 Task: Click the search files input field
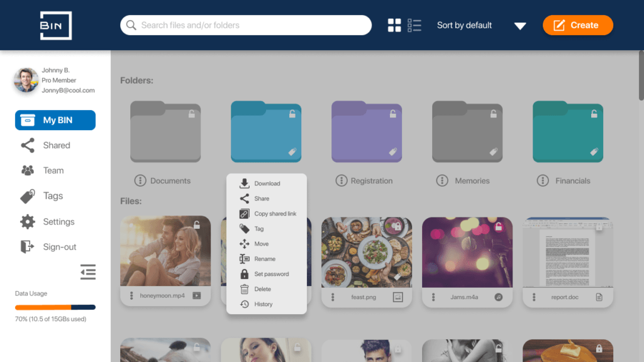pyautogui.click(x=245, y=25)
